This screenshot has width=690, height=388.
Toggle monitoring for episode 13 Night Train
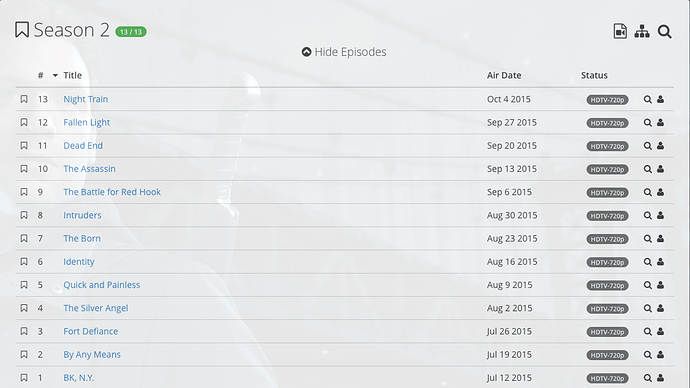click(x=24, y=99)
